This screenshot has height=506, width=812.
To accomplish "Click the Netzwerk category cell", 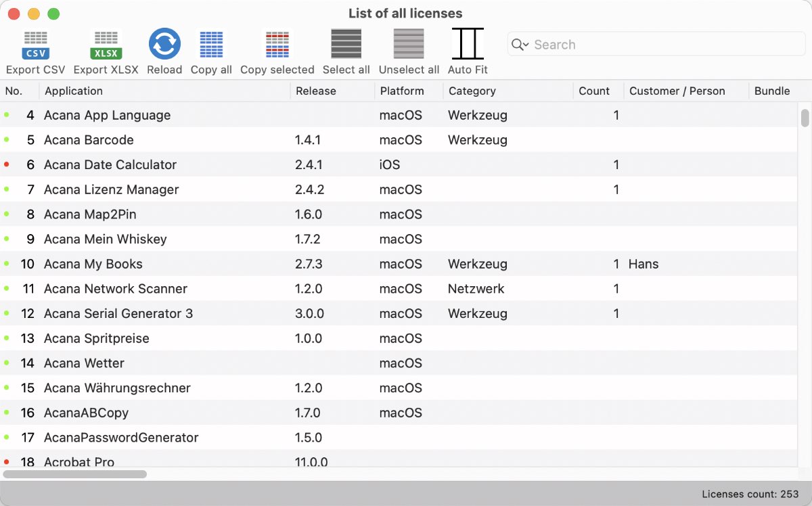I will (476, 289).
